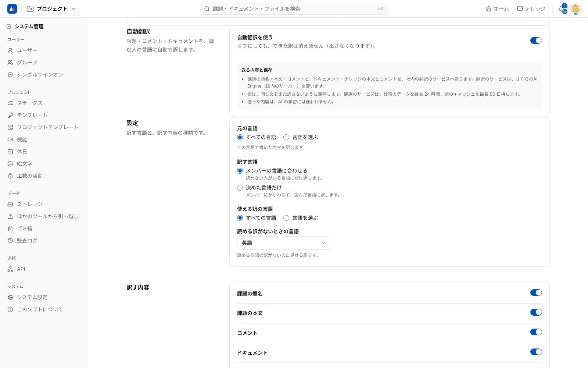Viewport: 588px width, 368px height.
Task: Expand the プロジェクト switcher in the header
Action: (x=51, y=9)
